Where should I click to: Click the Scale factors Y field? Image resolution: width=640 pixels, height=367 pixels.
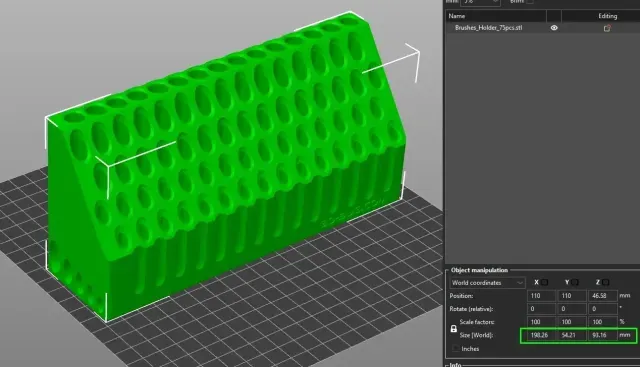(x=572, y=322)
